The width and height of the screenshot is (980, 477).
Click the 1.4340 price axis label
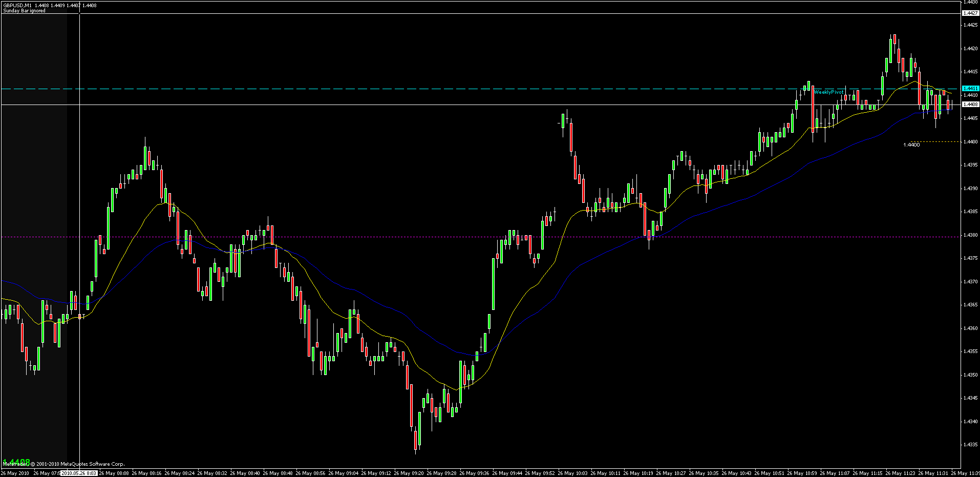[971, 422]
